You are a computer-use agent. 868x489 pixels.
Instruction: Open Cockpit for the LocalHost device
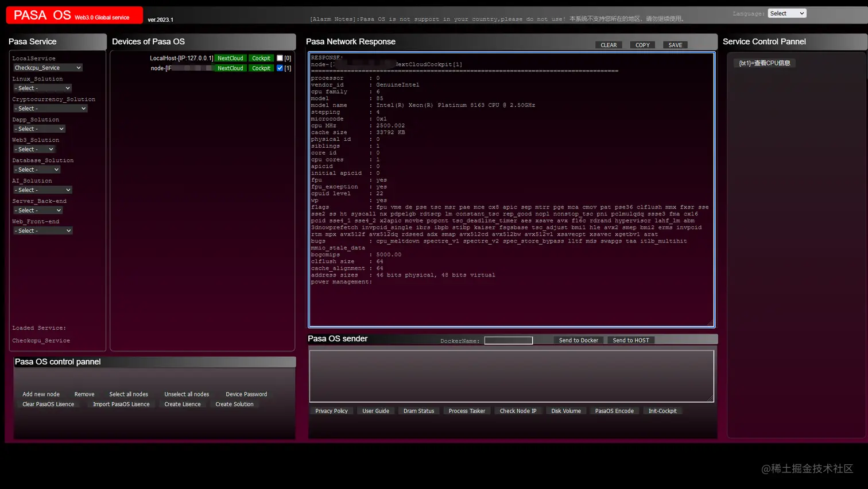[261, 58]
